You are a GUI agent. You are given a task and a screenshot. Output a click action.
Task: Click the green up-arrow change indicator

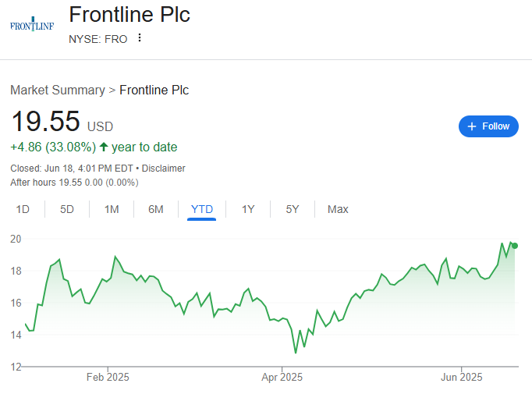tap(104, 147)
